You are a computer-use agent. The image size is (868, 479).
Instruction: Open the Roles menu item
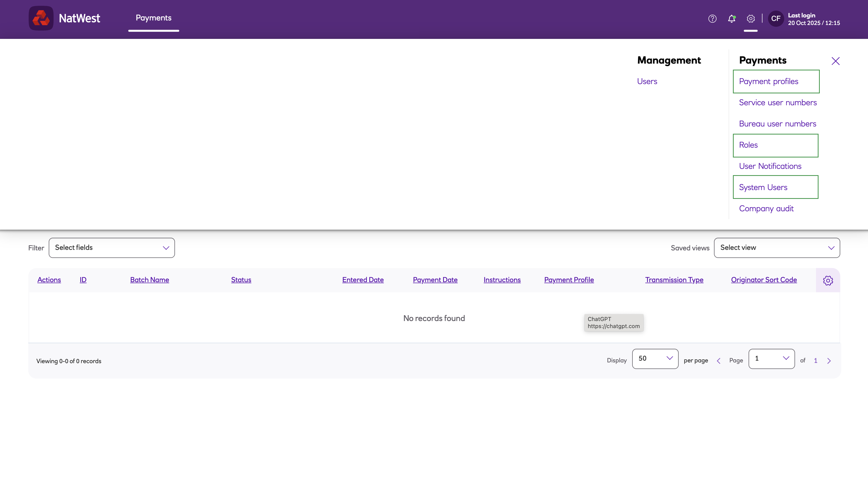click(x=748, y=145)
